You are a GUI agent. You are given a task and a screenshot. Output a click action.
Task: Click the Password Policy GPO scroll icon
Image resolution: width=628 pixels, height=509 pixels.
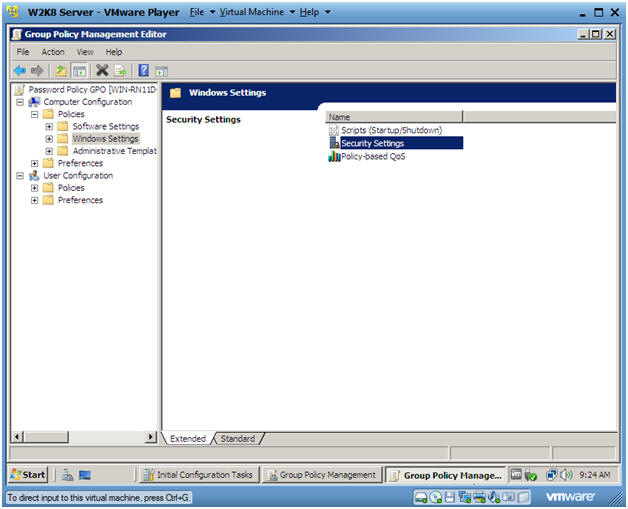[x=20, y=90]
